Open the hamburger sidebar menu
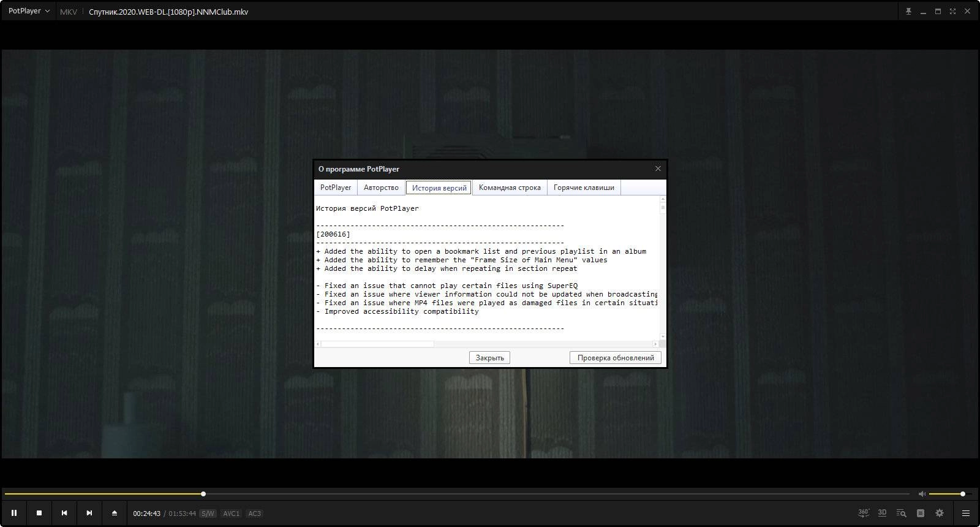980x527 pixels. 966,513
